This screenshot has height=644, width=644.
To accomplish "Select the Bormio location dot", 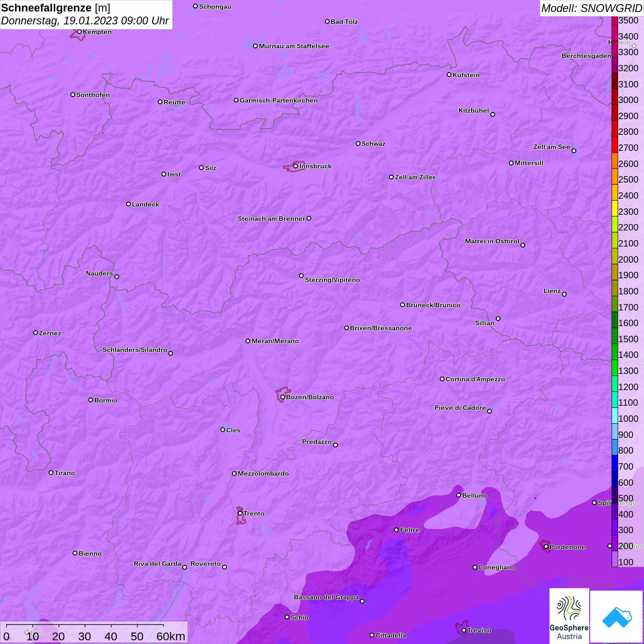I will 91,400.
